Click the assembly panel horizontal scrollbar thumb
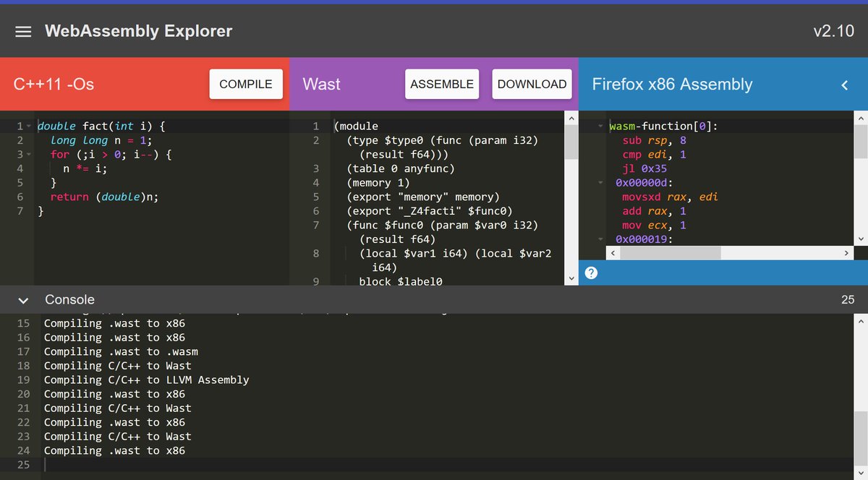This screenshot has width=868, height=480. click(x=670, y=253)
